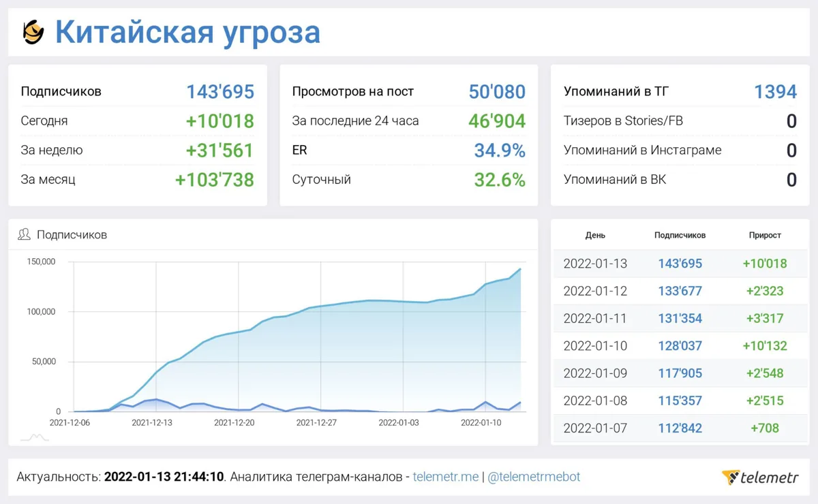
Task: Open the @telemetrmebot link
Action: (x=534, y=477)
